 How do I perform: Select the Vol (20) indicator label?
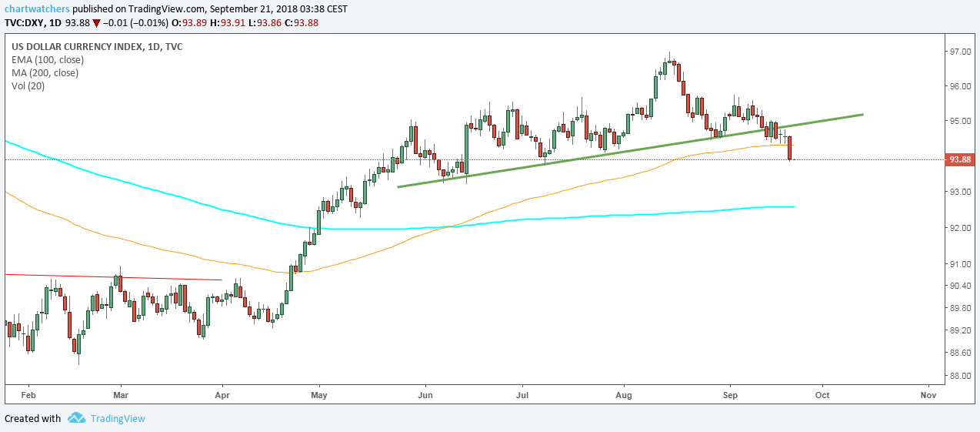click(x=28, y=85)
